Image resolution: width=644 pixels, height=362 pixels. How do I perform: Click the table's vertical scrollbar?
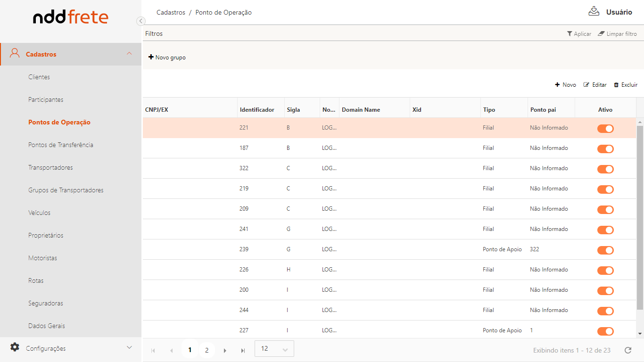[x=640, y=217]
